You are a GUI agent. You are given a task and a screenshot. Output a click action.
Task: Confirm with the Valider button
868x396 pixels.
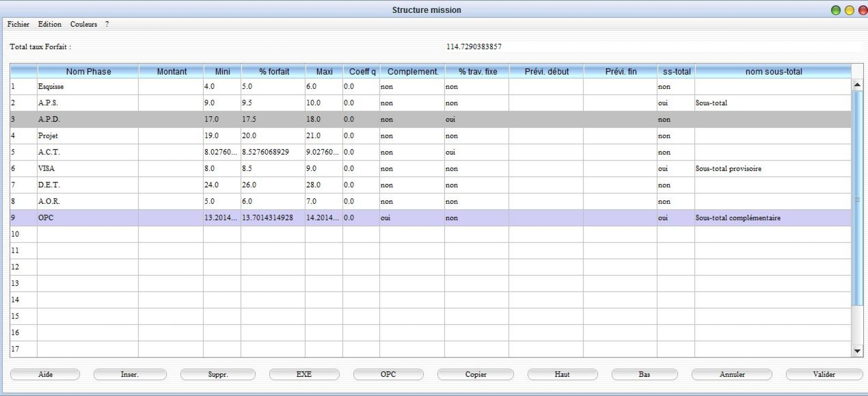824,374
